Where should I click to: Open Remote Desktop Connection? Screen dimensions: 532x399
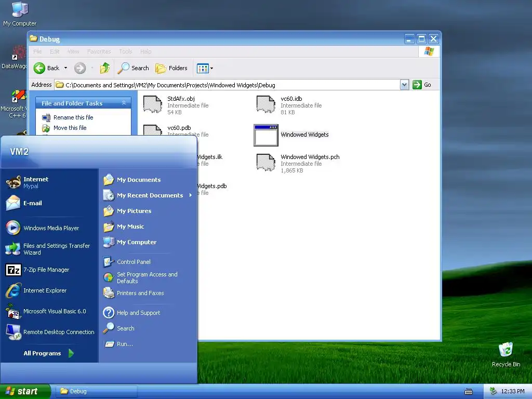coord(49,332)
